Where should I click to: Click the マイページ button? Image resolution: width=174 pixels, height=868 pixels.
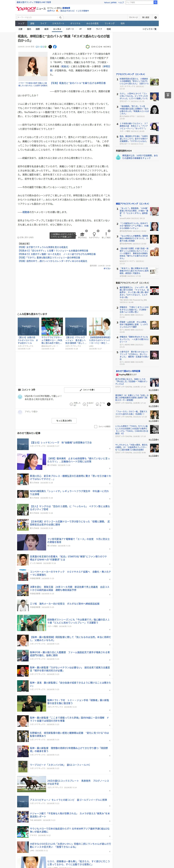(x=133, y=18)
